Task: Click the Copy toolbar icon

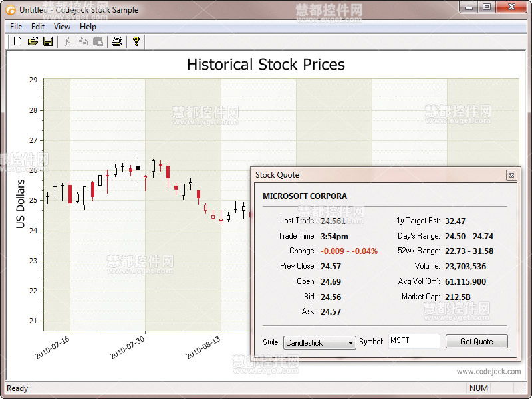Action: point(82,41)
